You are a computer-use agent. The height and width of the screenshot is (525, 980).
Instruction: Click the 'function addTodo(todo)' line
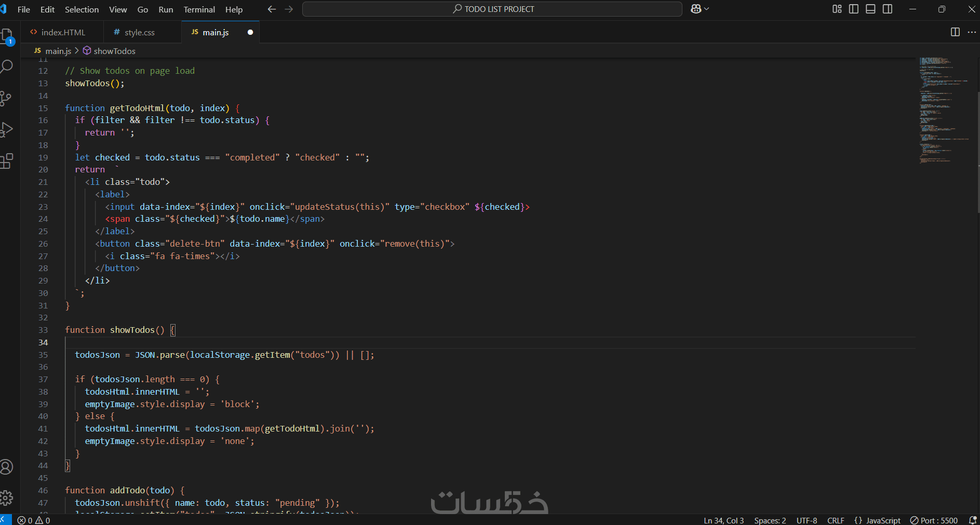tap(125, 490)
